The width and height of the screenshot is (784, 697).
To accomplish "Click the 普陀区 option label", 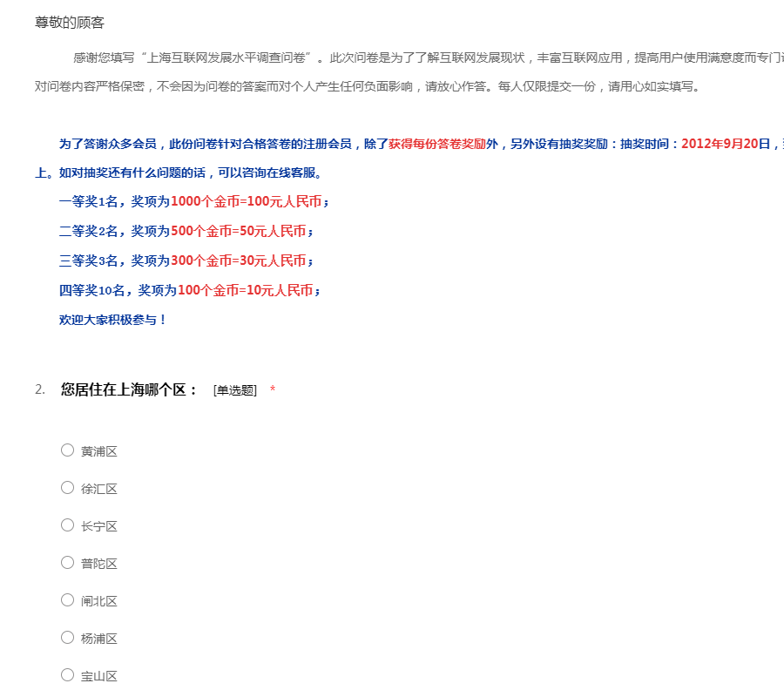I will pos(98,564).
